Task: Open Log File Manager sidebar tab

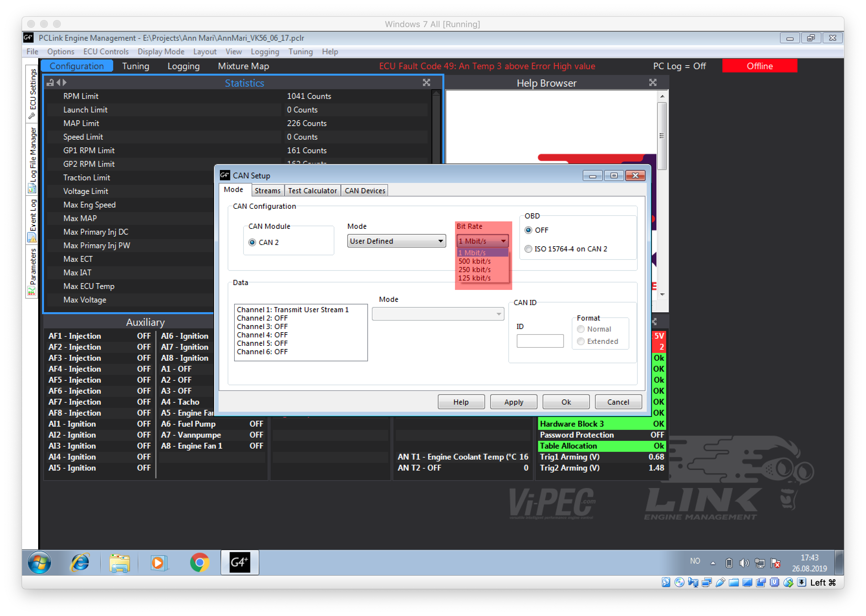Action: 32,159
